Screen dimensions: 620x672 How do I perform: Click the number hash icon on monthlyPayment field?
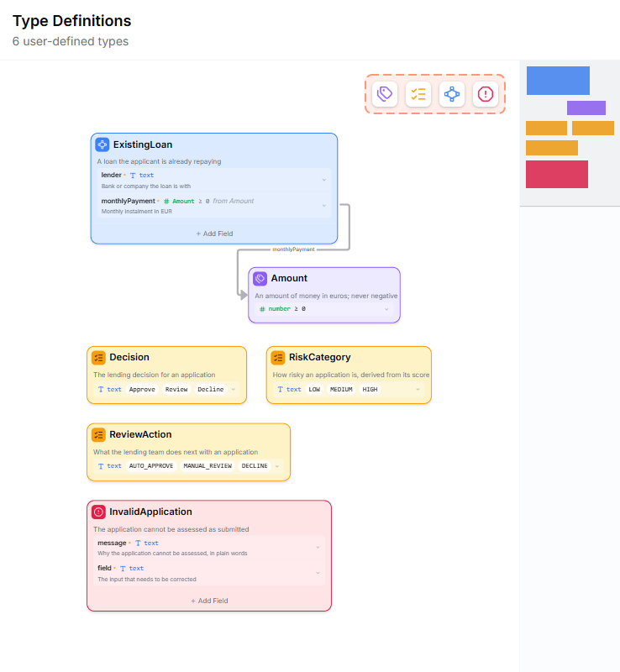[166, 201]
